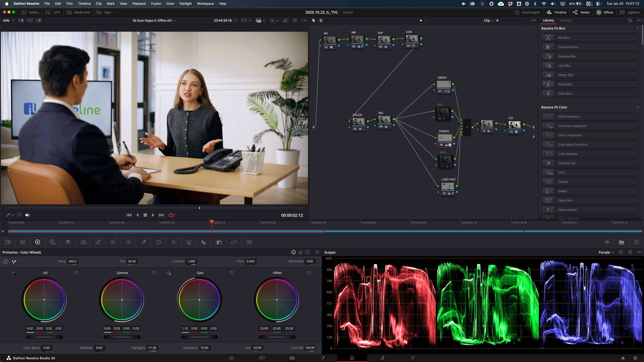Toggle loop playback button
Image resolution: width=644 pixels, height=362 pixels.
(x=171, y=215)
